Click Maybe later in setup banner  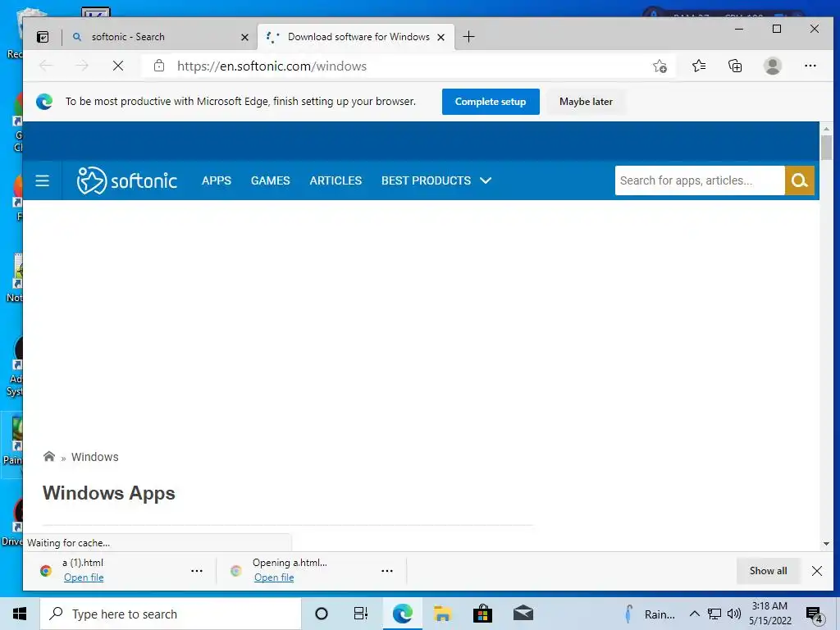tap(586, 102)
